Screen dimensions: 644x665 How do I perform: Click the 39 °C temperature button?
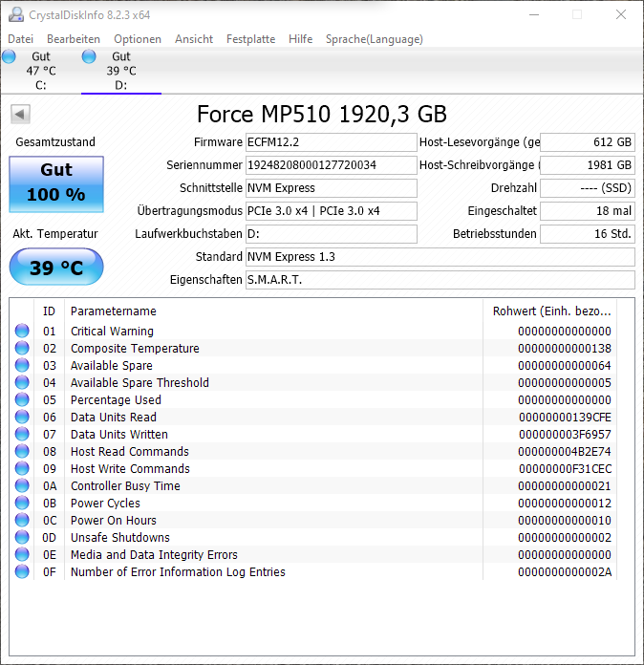point(56,268)
